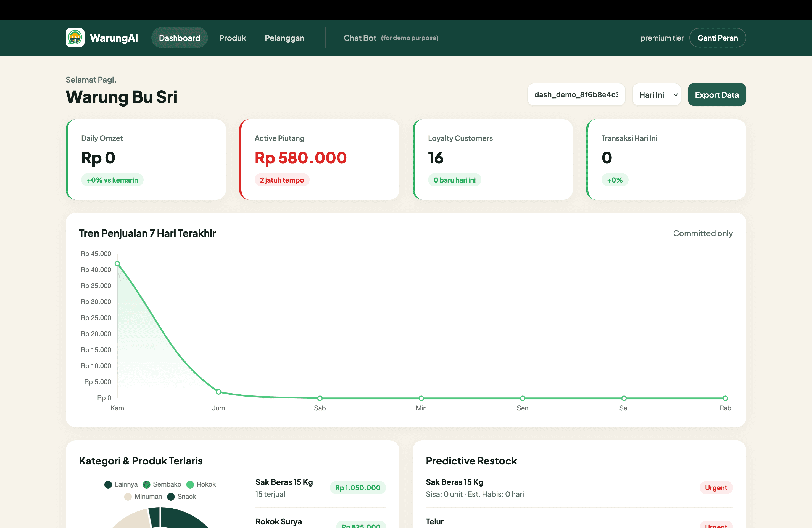Click Urgent badge for Sak Beras restock

tap(716, 488)
